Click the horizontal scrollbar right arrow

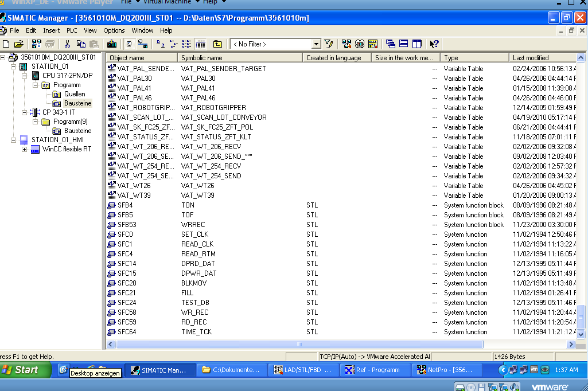(571, 344)
